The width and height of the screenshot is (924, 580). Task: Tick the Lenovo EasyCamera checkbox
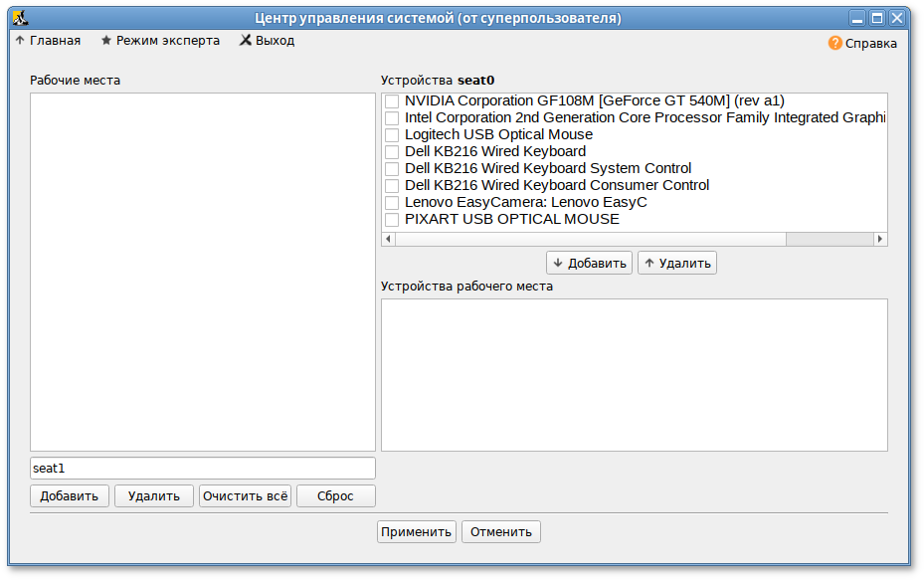[x=393, y=203]
